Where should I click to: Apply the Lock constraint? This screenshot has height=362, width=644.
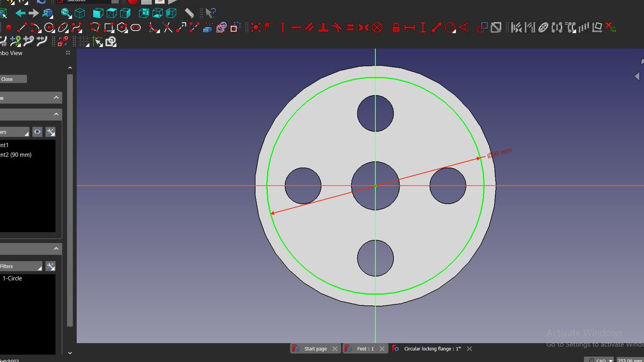pyautogui.click(x=396, y=27)
